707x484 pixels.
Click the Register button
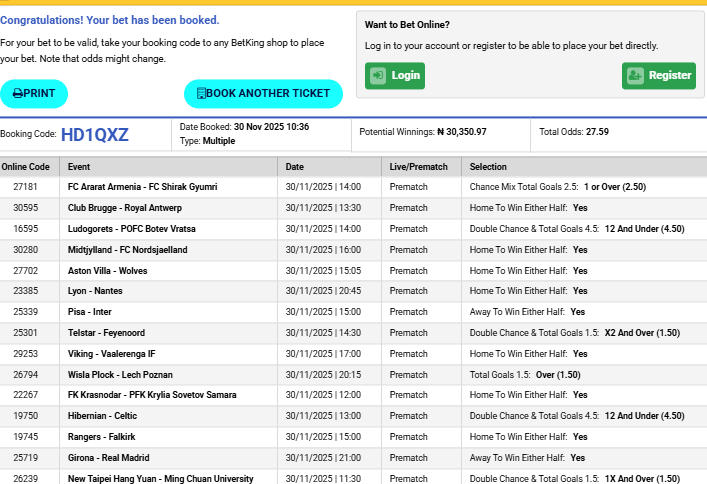pyautogui.click(x=659, y=76)
